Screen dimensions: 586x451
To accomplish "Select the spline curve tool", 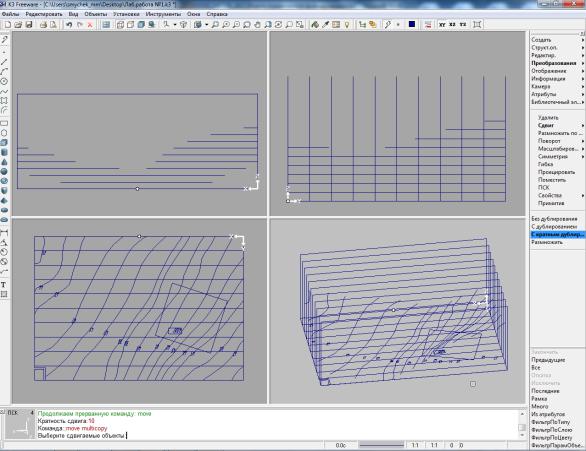I will (x=4, y=91).
